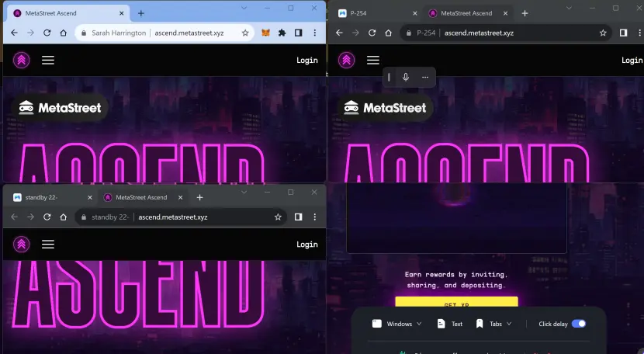
Task: Open the Extensions puzzle icon in Sarah Harrington window
Action: pos(282,33)
